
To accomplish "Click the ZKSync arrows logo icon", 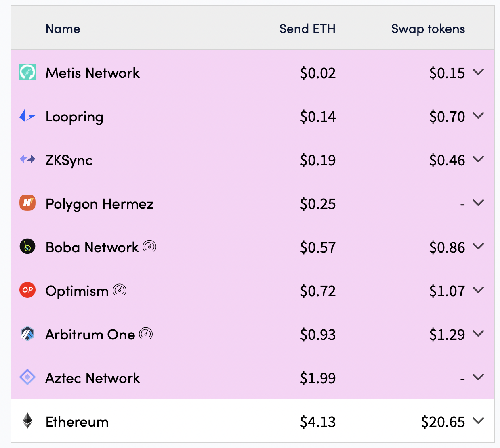I will click(x=27, y=159).
